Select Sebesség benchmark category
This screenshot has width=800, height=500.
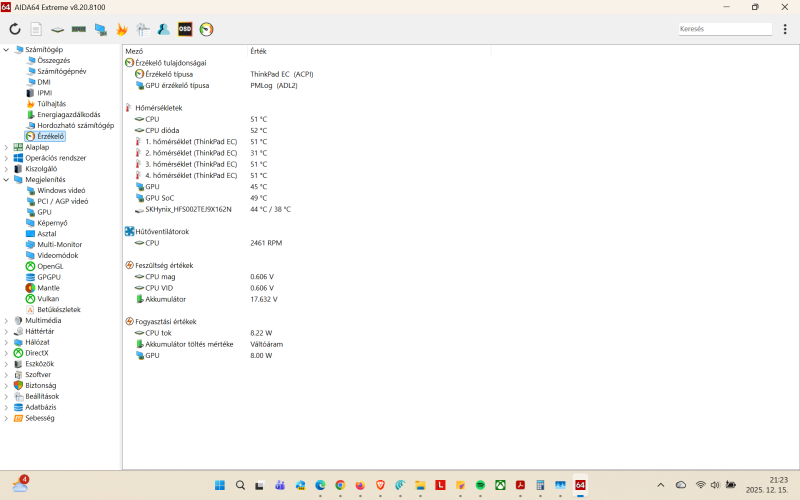[x=40, y=418]
